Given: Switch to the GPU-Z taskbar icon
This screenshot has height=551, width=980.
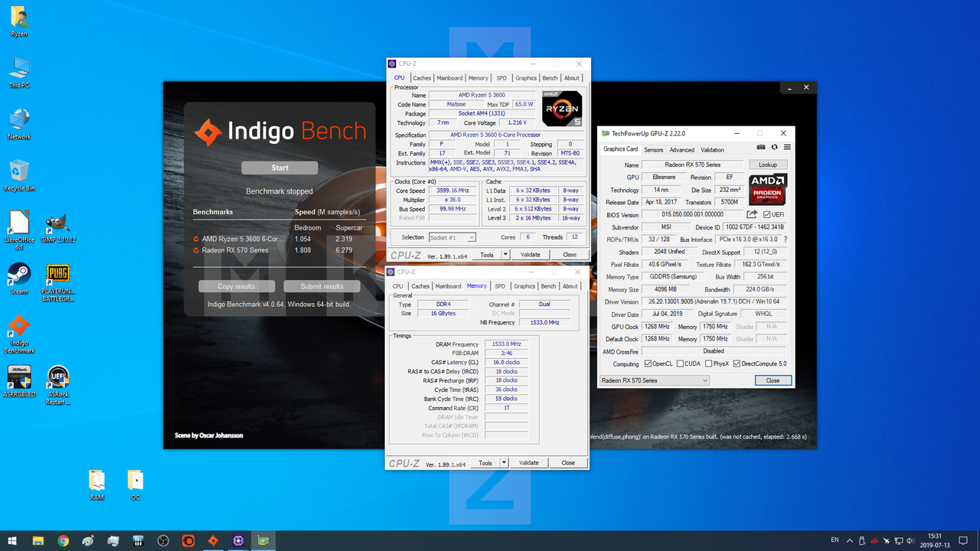Looking at the screenshot, I should (263, 541).
